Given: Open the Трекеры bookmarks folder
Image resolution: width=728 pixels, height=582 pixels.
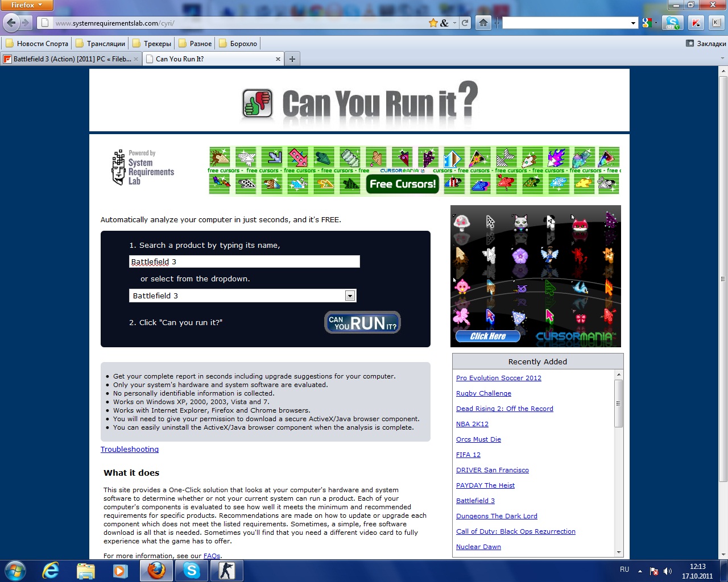Looking at the screenshot, I should click(x=152, y=44).
